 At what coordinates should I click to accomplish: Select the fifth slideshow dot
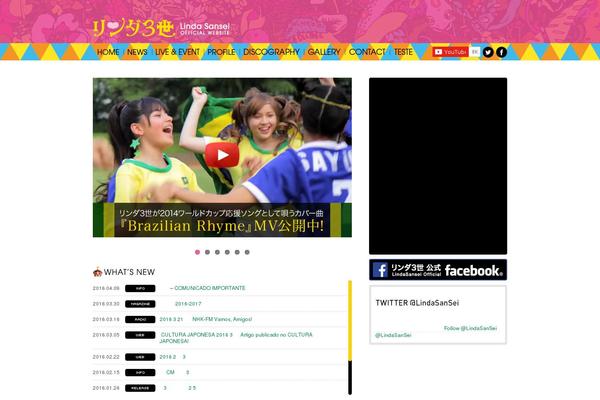pyautogui.click(x=237, y=252)
